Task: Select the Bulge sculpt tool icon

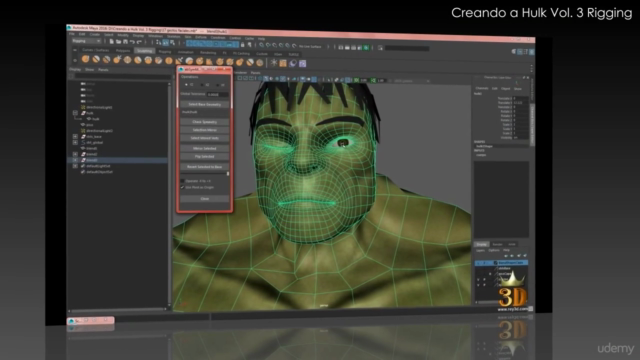Action: 240,62
